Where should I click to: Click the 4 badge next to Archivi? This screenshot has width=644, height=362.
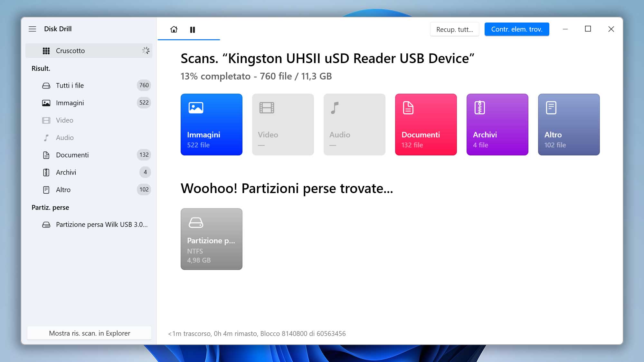click(x=145, y=172)
